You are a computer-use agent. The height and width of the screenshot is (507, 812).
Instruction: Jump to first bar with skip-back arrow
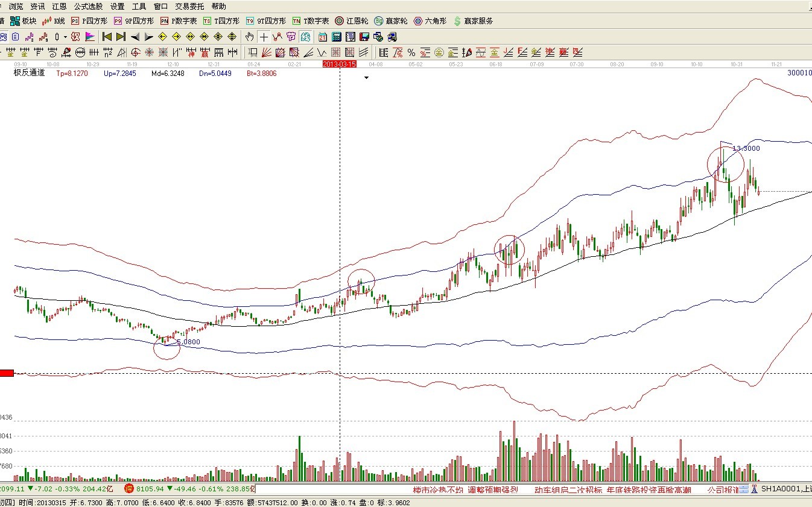(107, 37)
